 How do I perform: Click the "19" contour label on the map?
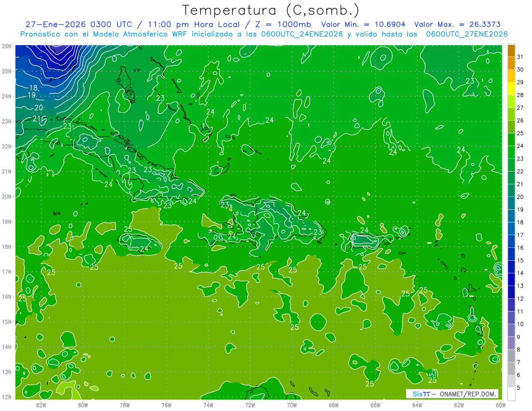click(x=31, y=95)
